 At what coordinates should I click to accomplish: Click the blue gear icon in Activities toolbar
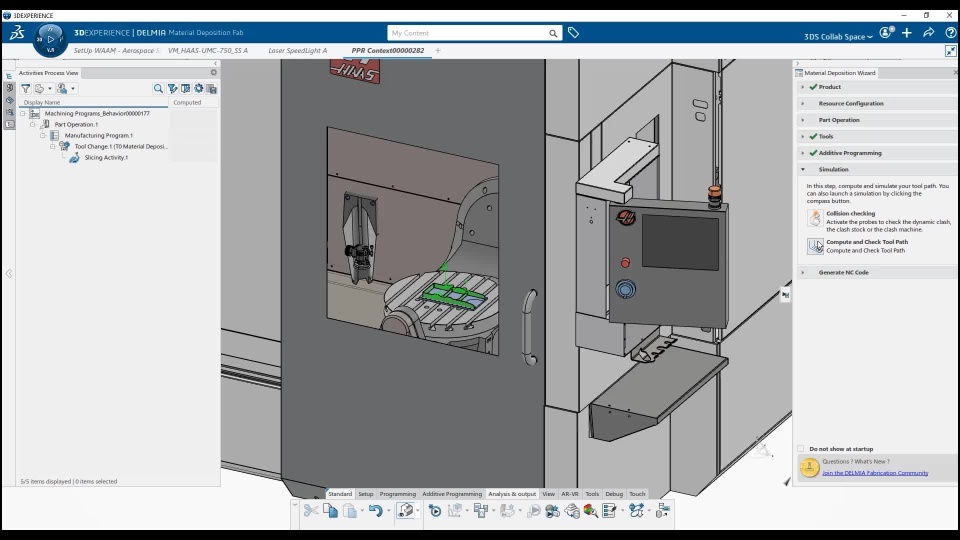point(198,89)
